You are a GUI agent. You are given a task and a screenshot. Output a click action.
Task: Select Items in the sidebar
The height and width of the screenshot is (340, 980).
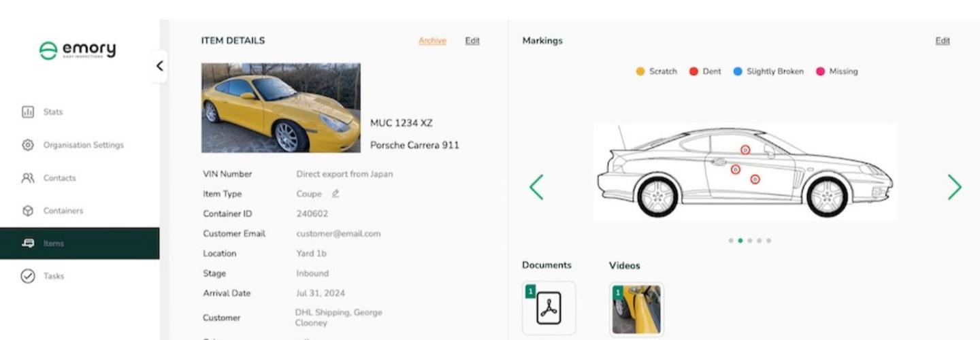coord(53,243)
